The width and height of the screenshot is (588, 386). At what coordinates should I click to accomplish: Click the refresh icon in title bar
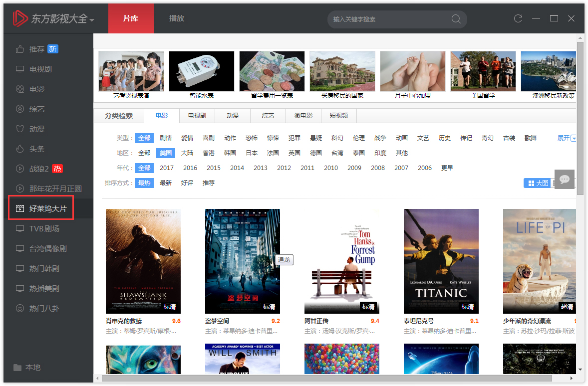(x=518, y=18)
